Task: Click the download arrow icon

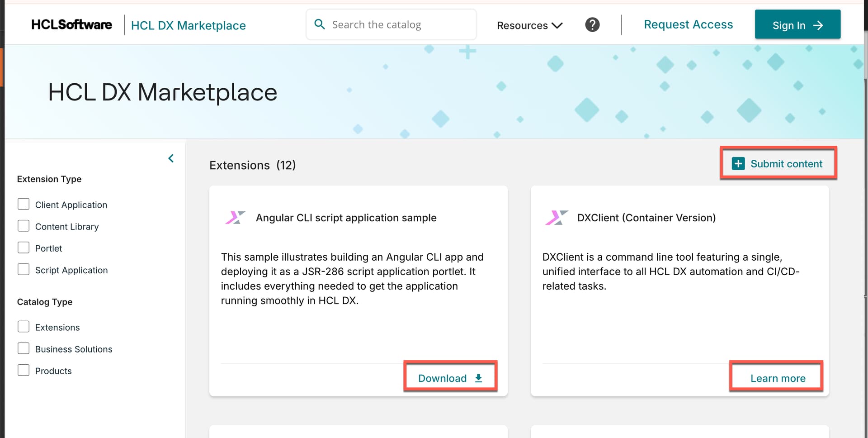Action: click(478, 378)
